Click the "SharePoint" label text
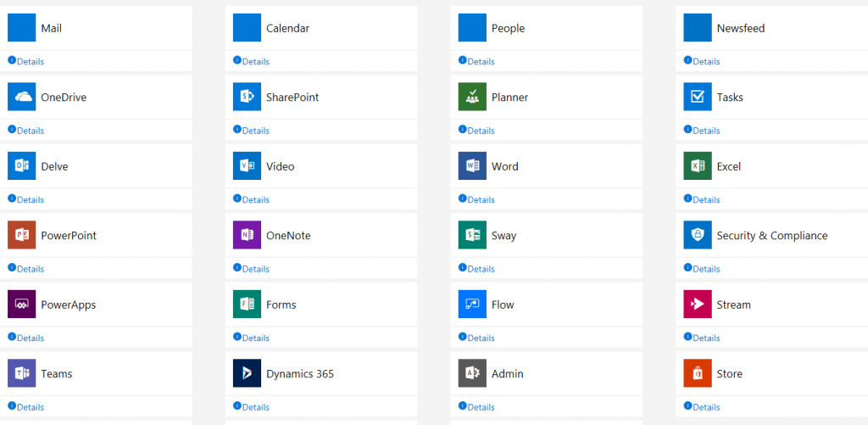This screenshot has width=868, height=425. [x=292, y=97]
